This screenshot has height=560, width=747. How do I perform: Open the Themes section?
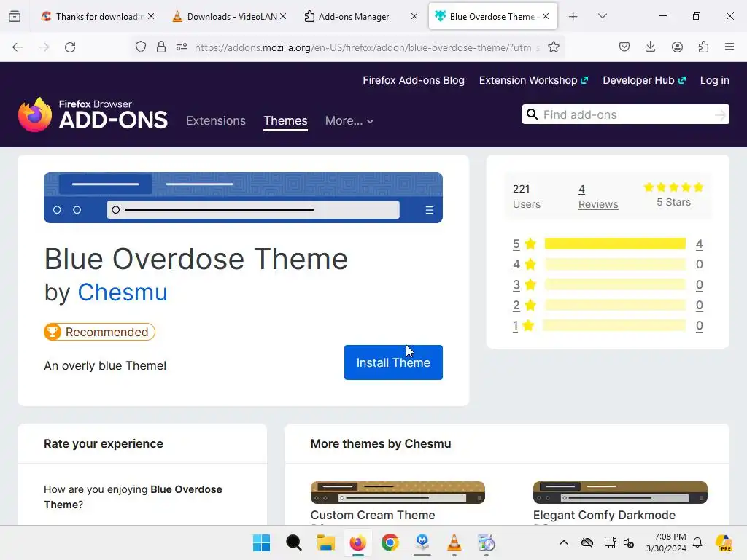click(285, 121)
